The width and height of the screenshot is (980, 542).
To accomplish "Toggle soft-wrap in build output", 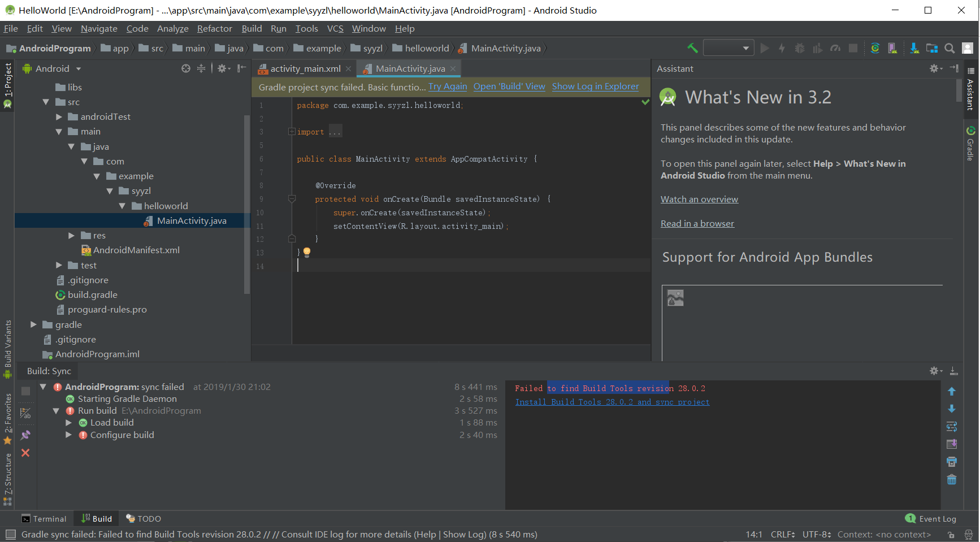I will (x=952, y=427).
